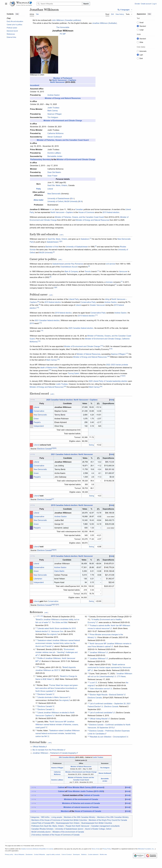Viewport: 162px width, 868px height.
Task: Select the Read tab
Action: (107, 14)
